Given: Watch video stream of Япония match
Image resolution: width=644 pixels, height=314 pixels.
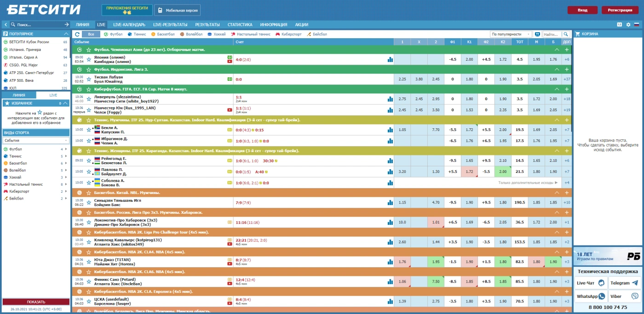Looking at the screenshot, I should point(230,62).
